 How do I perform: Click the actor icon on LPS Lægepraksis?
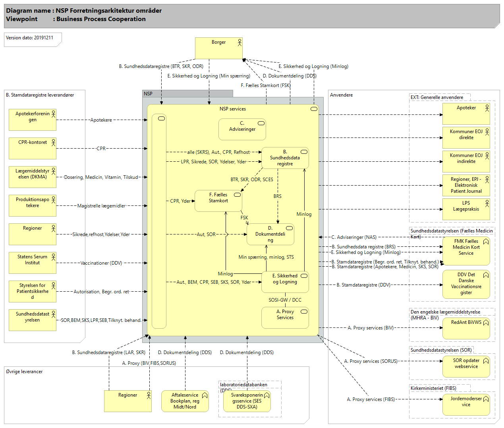(x=487, y=203)
